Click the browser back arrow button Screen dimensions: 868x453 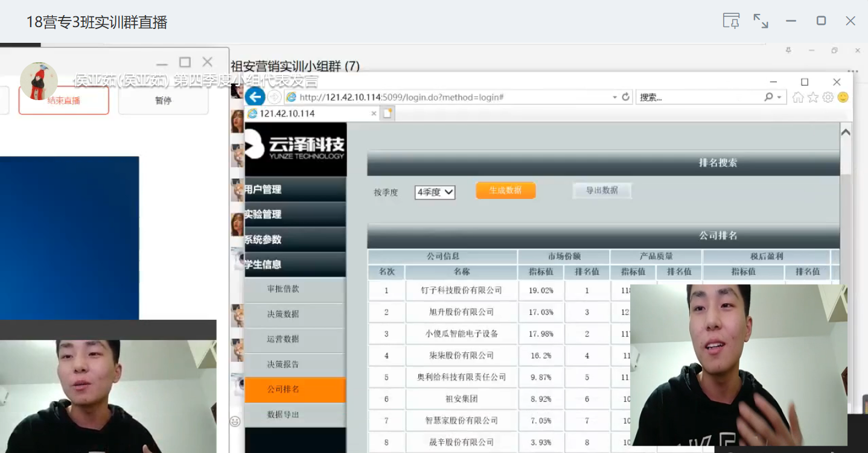click(255, 97)
